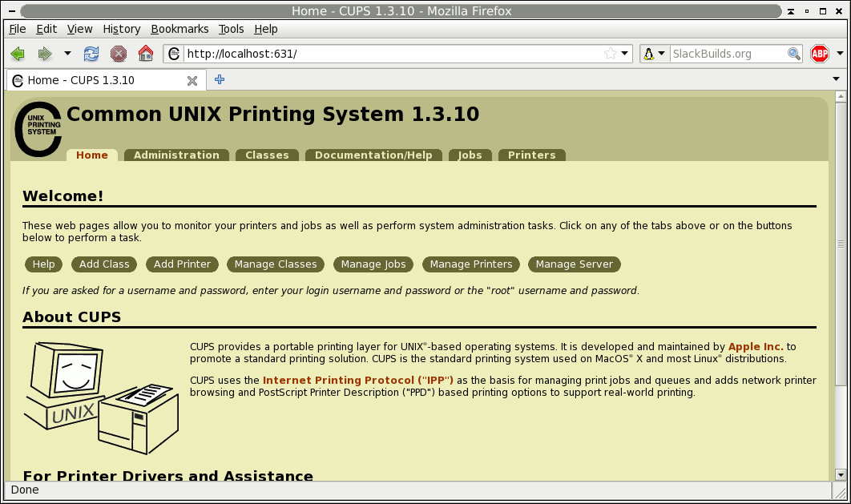Open a new tab with the plus icon
This screenshot has width=851, height=504.
[220, 80]
